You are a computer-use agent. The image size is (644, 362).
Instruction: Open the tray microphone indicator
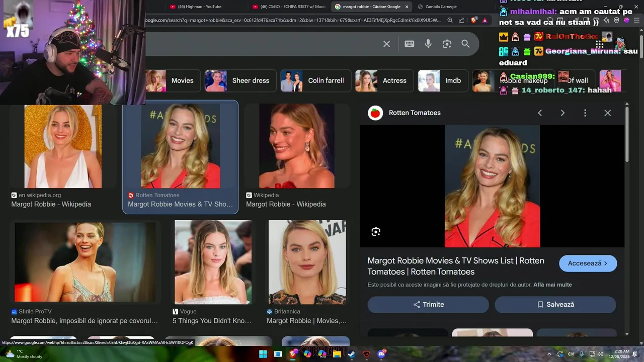(x=582, y=354)
